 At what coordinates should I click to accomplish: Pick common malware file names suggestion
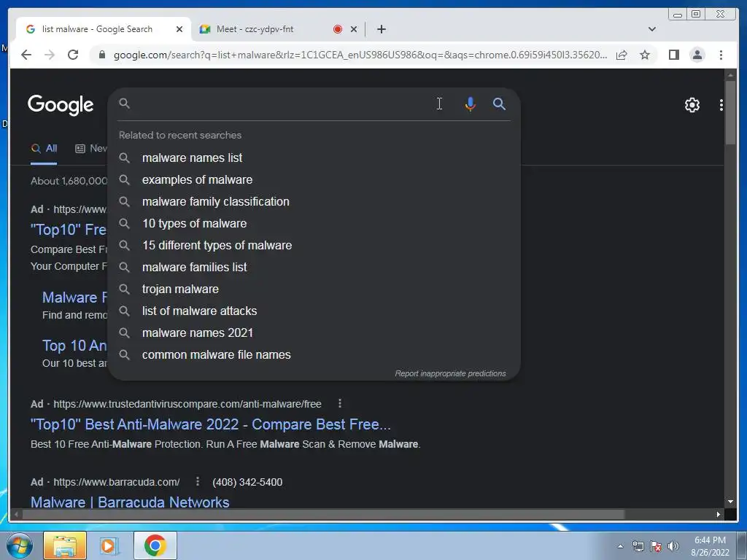314,355
